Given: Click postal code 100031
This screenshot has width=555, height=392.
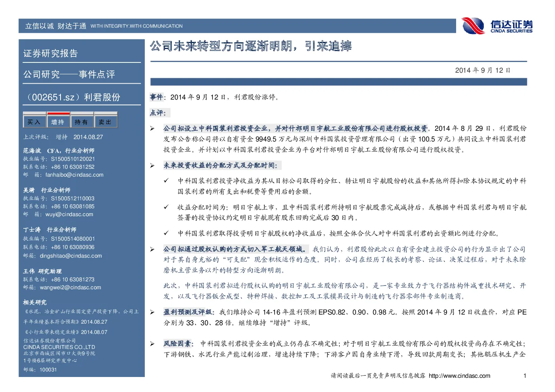Looking at the screenshot, I should tap(48, 369).
